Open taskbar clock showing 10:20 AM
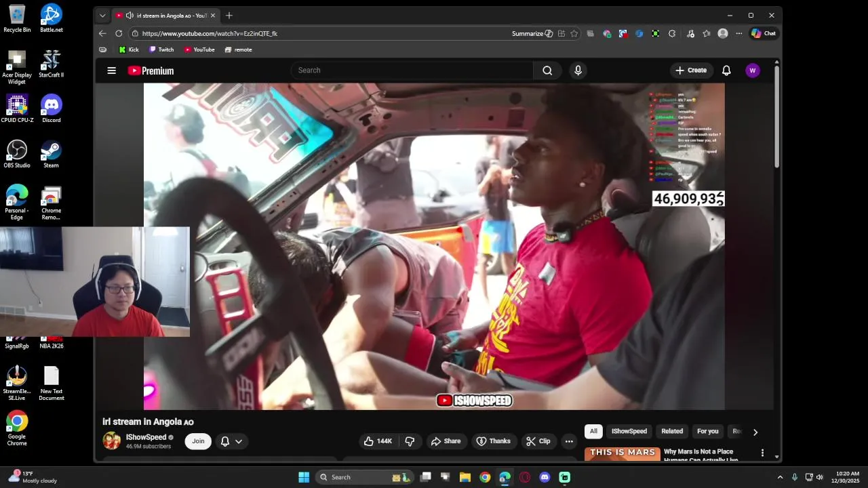Screen dimensions: 868x488 [848, 477]
